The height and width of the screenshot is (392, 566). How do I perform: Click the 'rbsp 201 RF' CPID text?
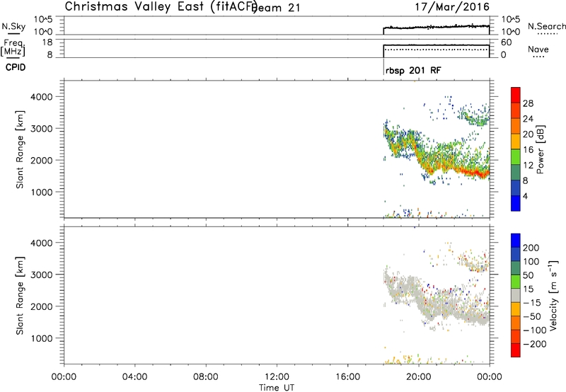click(413, 70)
